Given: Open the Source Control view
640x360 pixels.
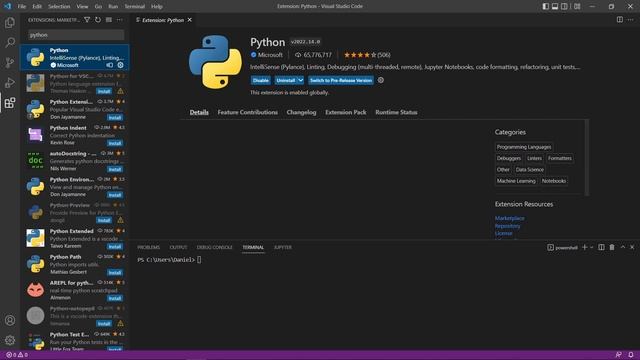Looking at the screenshot, I should tap(10, 62).
